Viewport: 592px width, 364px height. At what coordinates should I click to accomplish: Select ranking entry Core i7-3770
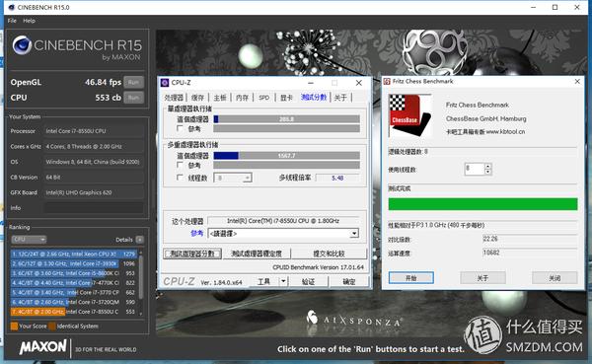pos(74,292)
